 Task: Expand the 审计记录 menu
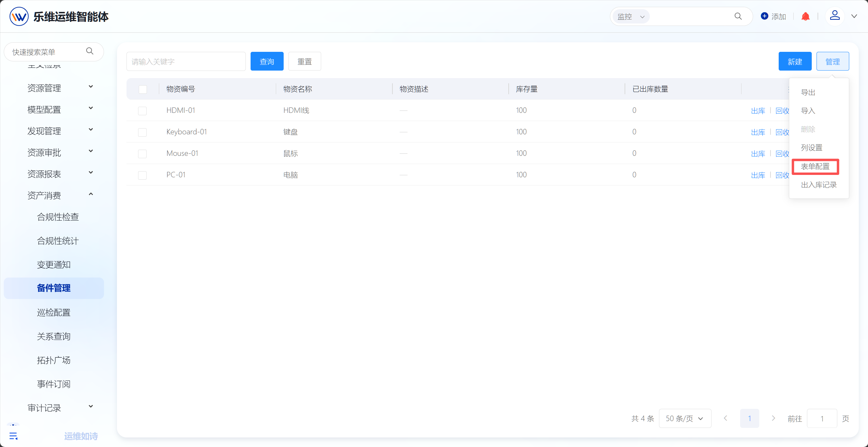coord(91,406)
